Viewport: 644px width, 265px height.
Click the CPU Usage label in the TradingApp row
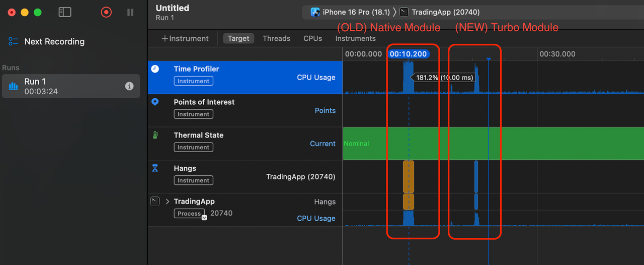tap(316, 218)
